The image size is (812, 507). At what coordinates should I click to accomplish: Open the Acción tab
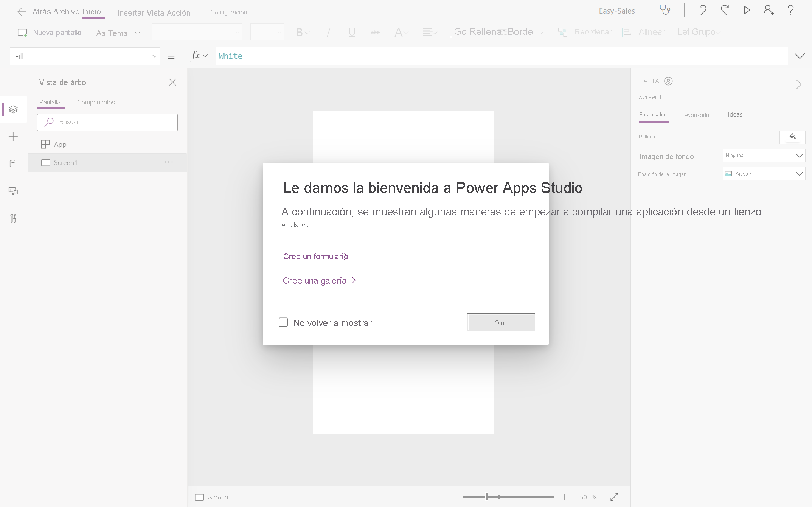coord(179,13)
